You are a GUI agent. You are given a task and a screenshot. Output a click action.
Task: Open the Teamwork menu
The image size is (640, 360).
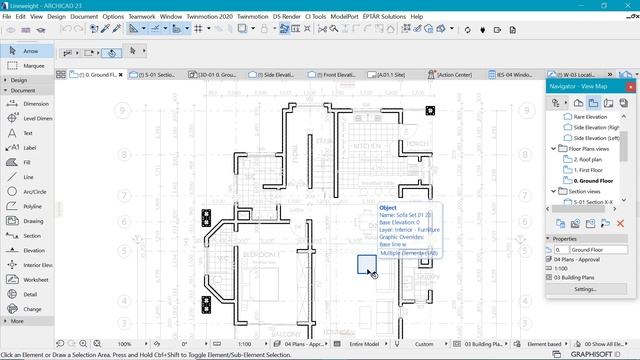click(x=142, y=16)
